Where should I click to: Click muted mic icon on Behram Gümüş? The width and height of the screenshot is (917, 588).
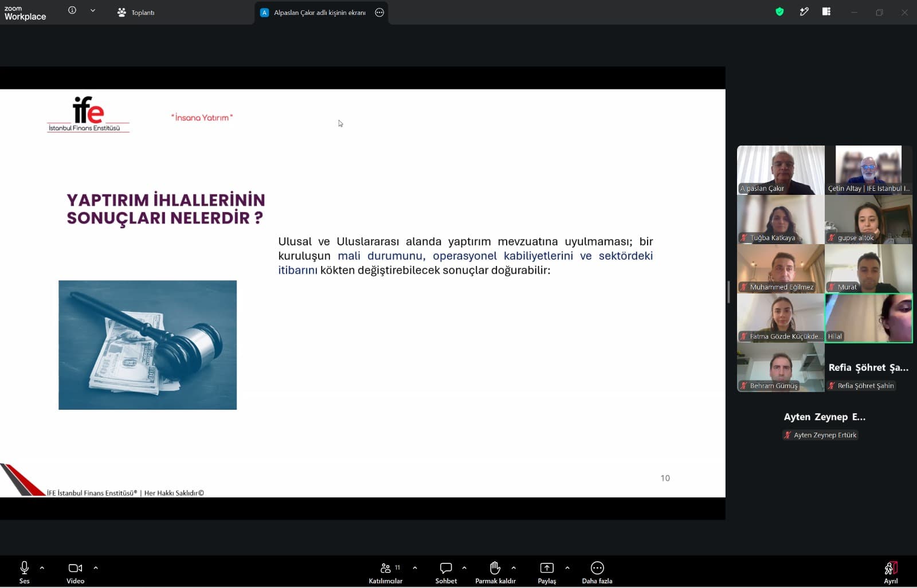pyautogui.click(x=744, y=386)
